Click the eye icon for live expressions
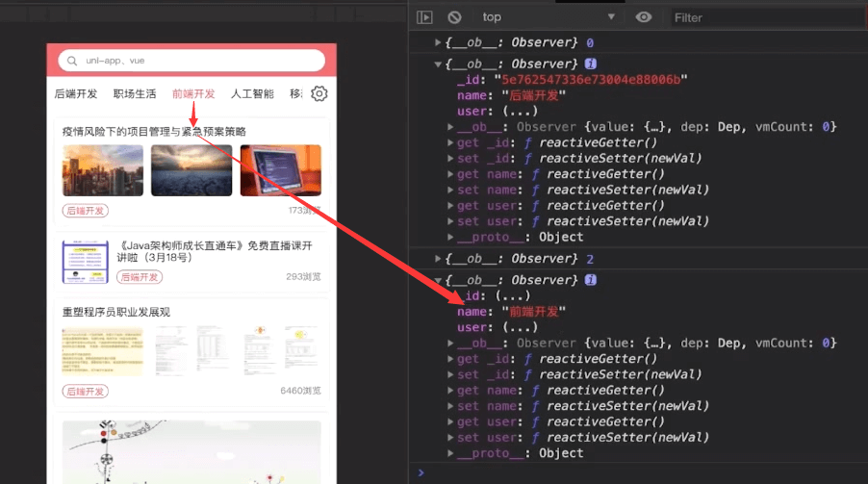The width and height of the screenshot is (868, 484). pyautogui.click(x=643, y=17)
